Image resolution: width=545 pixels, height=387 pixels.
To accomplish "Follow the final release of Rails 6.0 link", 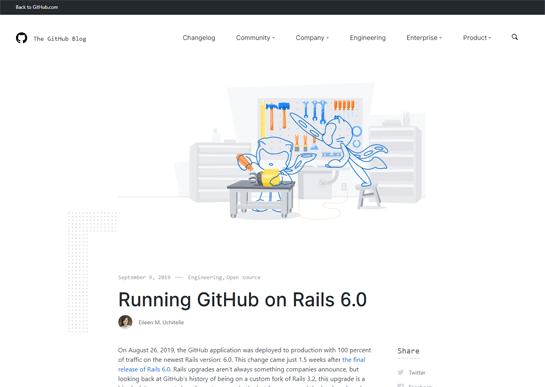I will (242, 364).
